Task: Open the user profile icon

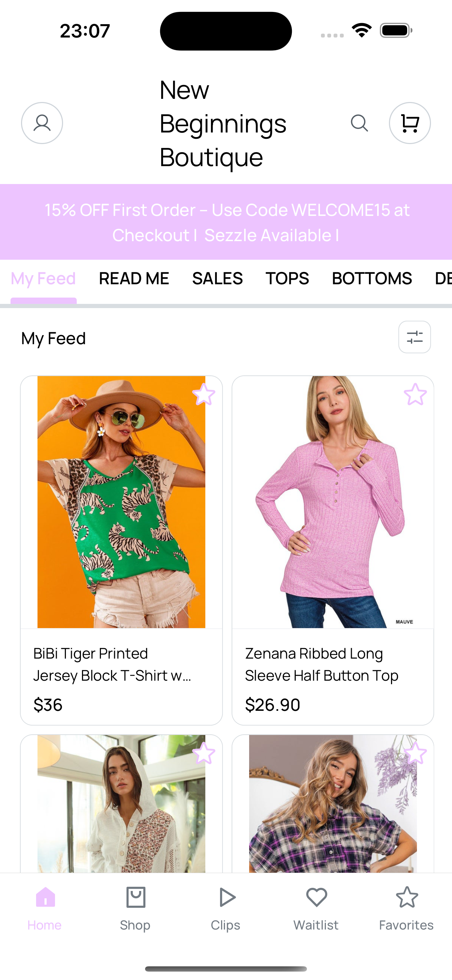Action: (x=42, y=123)
